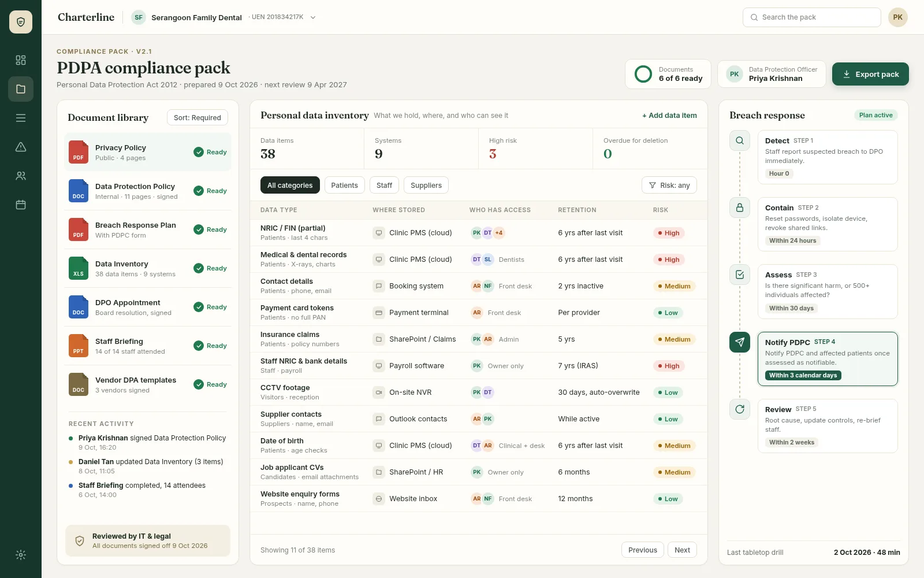924x578 pixels.
Task: Select the All categories tab
Action: click(290, 185)
